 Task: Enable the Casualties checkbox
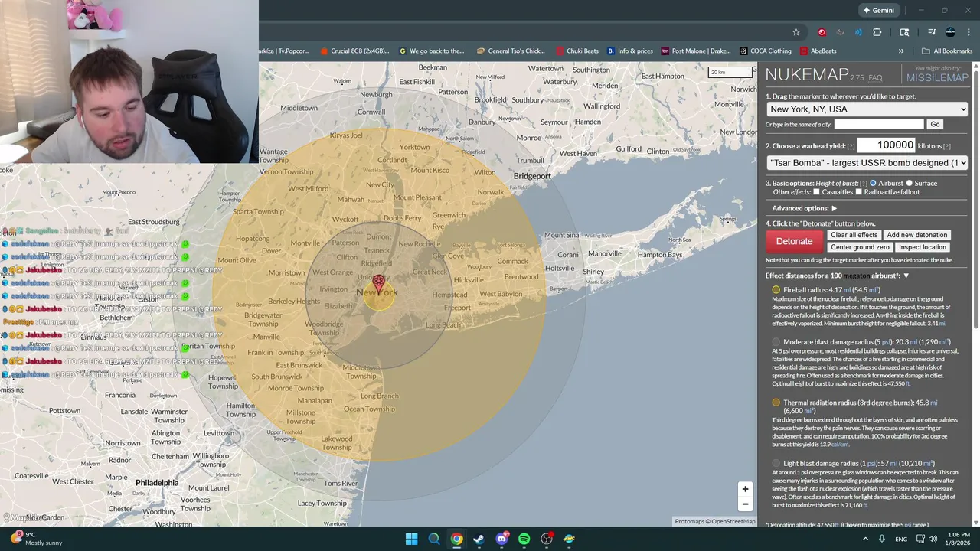816,192
